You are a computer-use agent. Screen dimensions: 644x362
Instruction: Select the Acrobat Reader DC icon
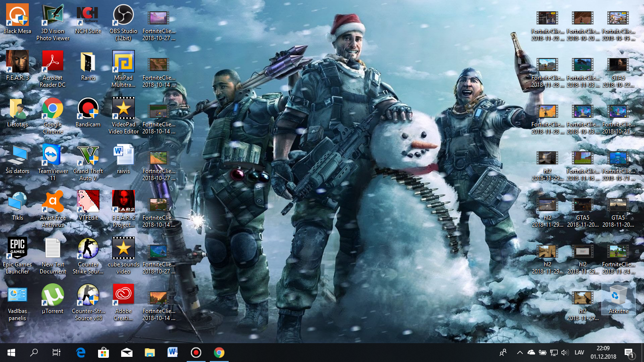(53, 69)
